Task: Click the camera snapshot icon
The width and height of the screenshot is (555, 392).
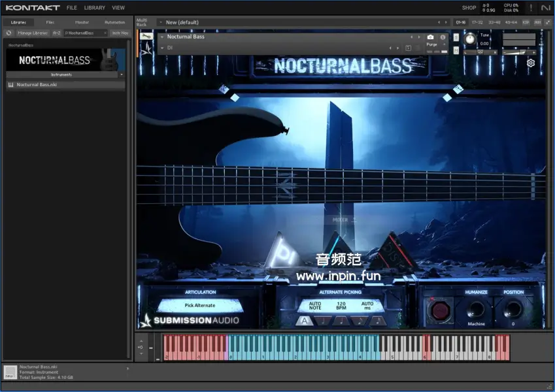Action: pos(430,37)
